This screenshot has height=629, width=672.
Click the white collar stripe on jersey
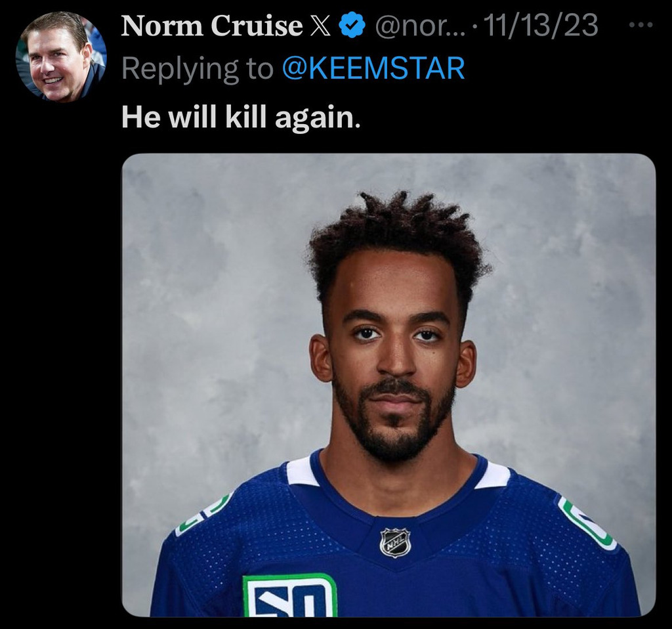click(303, 472)
